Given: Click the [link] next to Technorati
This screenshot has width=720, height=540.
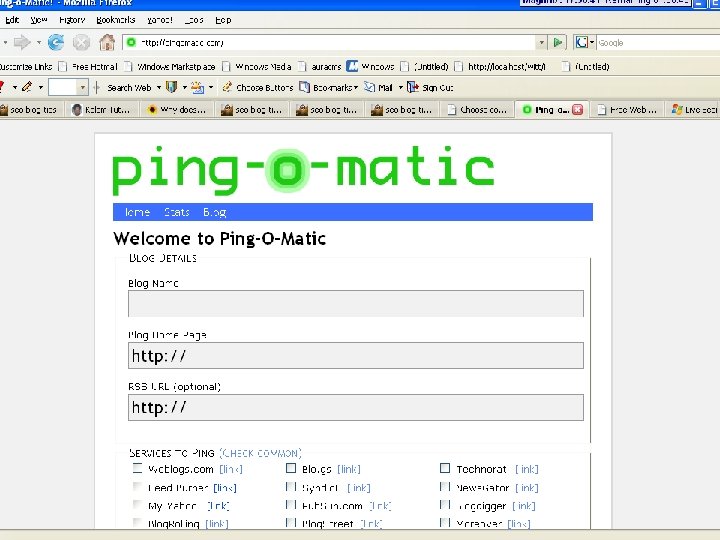Looking at the screenshot, I should (527, 469).
